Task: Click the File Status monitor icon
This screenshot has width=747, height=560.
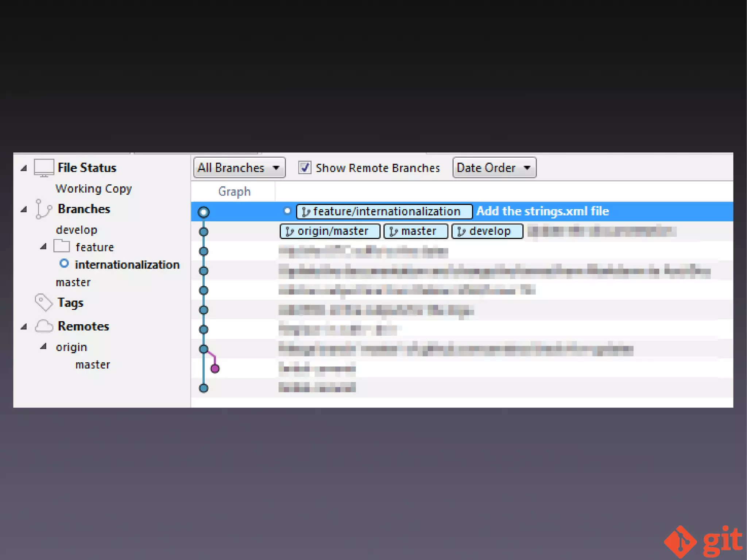Action: click(x=44, y=168)
